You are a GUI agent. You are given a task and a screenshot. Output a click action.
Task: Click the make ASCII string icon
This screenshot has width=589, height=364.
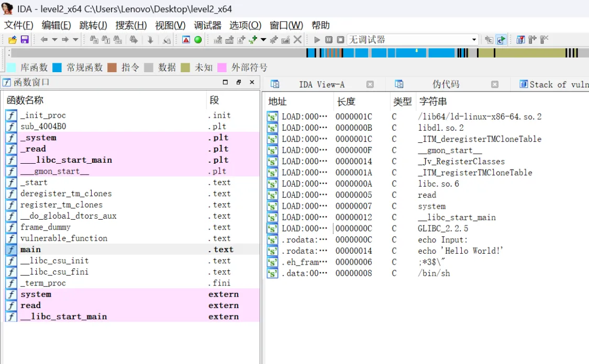coord(241,40)
